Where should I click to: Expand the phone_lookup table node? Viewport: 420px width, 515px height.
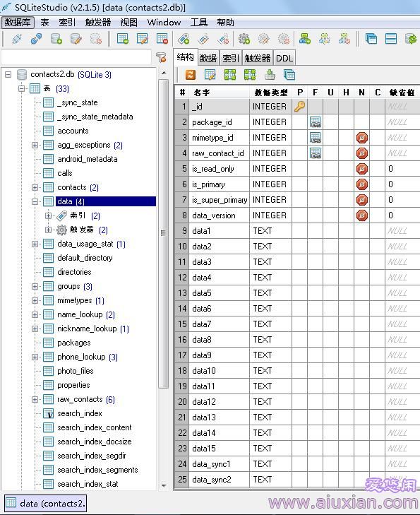pos(35,357)
